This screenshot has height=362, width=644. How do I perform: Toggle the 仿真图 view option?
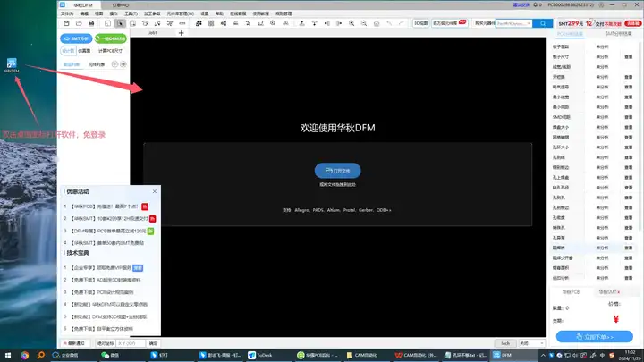coord(84,51)
